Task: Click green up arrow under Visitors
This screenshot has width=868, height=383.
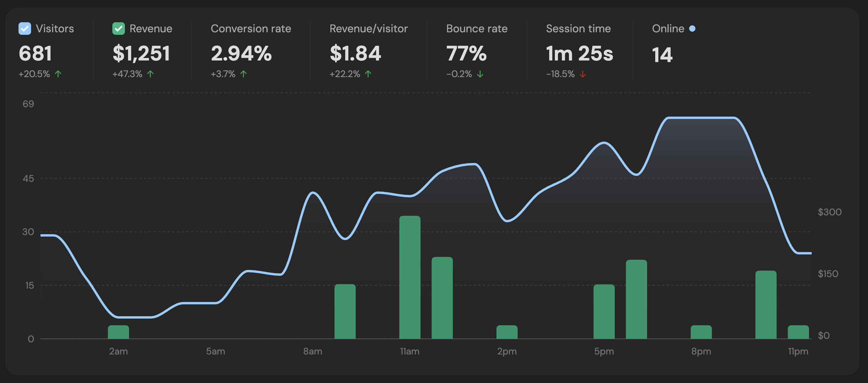Action: coord(58,74)
